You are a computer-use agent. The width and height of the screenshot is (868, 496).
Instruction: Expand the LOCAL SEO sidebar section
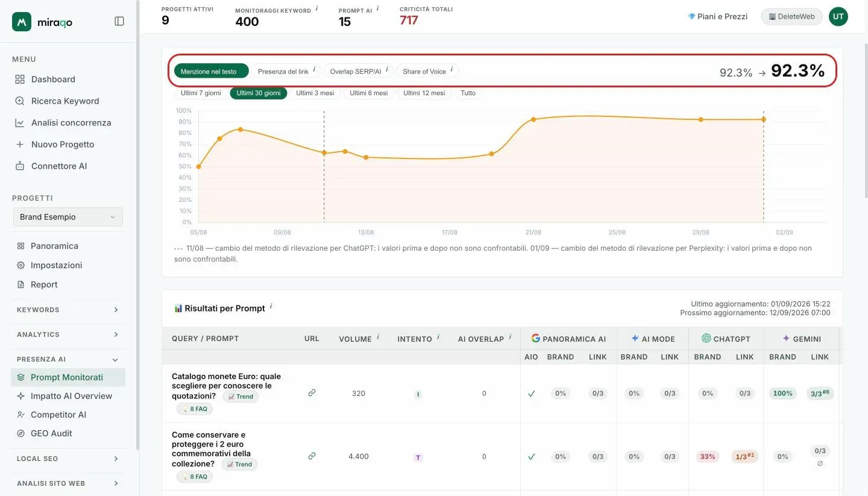coord(68,459)
